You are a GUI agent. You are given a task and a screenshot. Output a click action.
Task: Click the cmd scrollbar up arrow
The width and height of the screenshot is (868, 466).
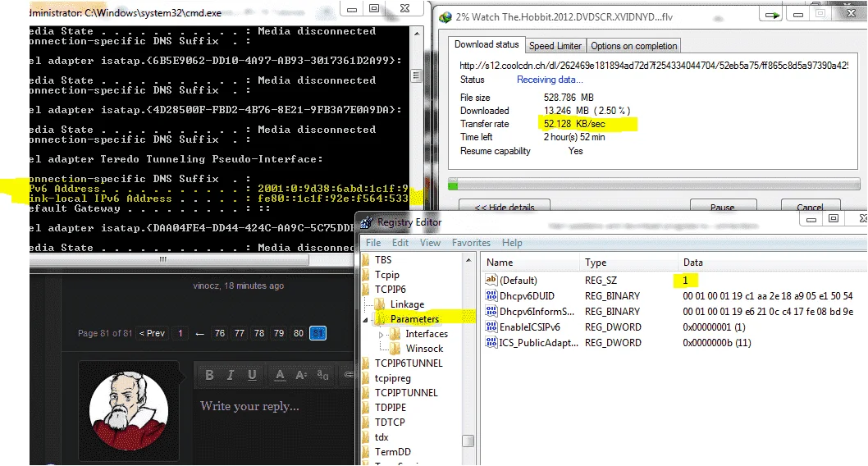[x=416, y=33]
